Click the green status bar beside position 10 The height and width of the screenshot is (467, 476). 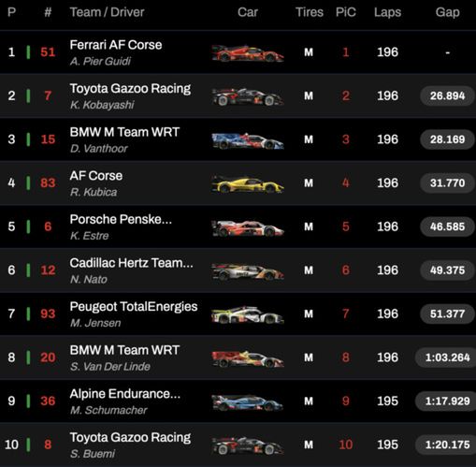pyautogui.click(x=28, y=445)
